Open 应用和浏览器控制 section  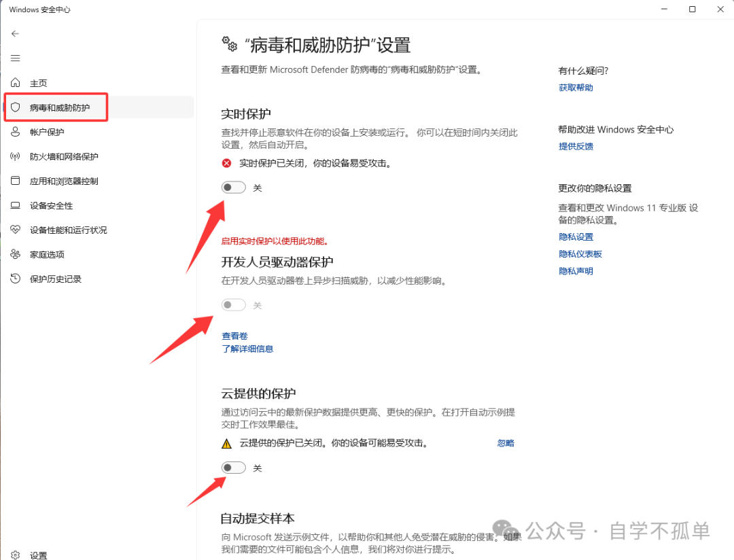click(x=64, y=181)
